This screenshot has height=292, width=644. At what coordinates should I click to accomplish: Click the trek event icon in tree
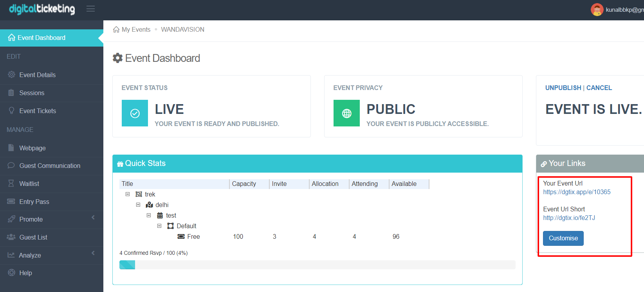click(139, 194)
